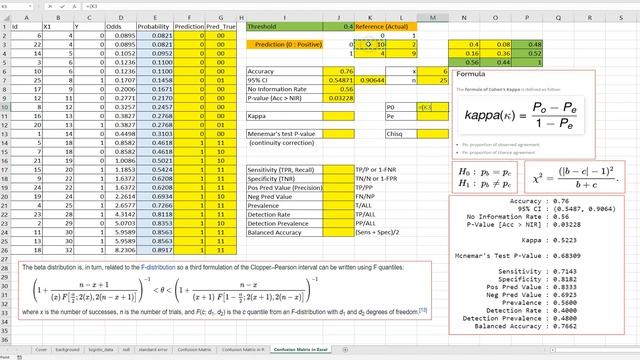Viewport: 640px width, 360px height.
Task: Click the TP/P or 1-FNR hint cell
Action: [x=376, y=169]
